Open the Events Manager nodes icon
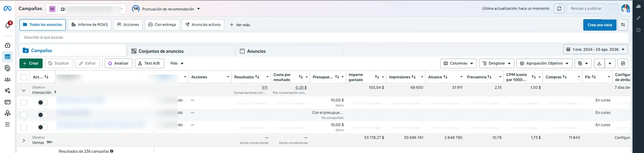The image size is (644, 153). coord(7,113)
